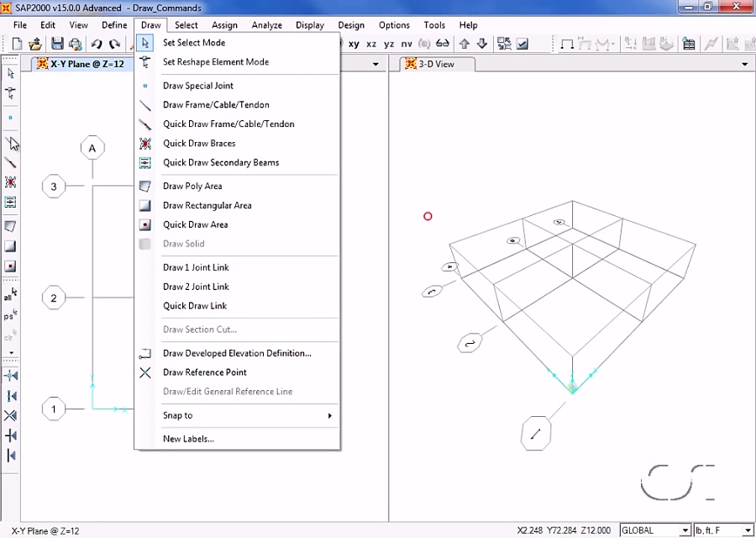Select the Quick Draw Braces tool

click(x=199, y=143)
